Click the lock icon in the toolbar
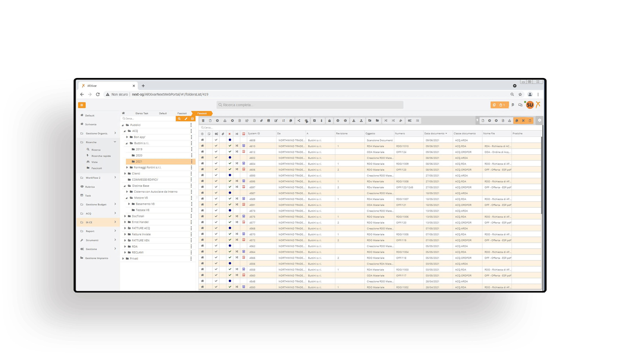627x364 pixels. (x=329, y=121)
